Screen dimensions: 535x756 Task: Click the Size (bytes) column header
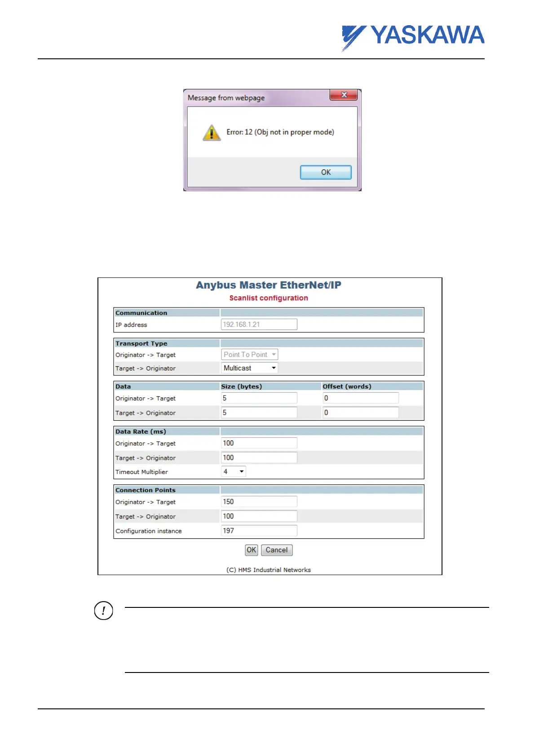(x=241, y=387)
